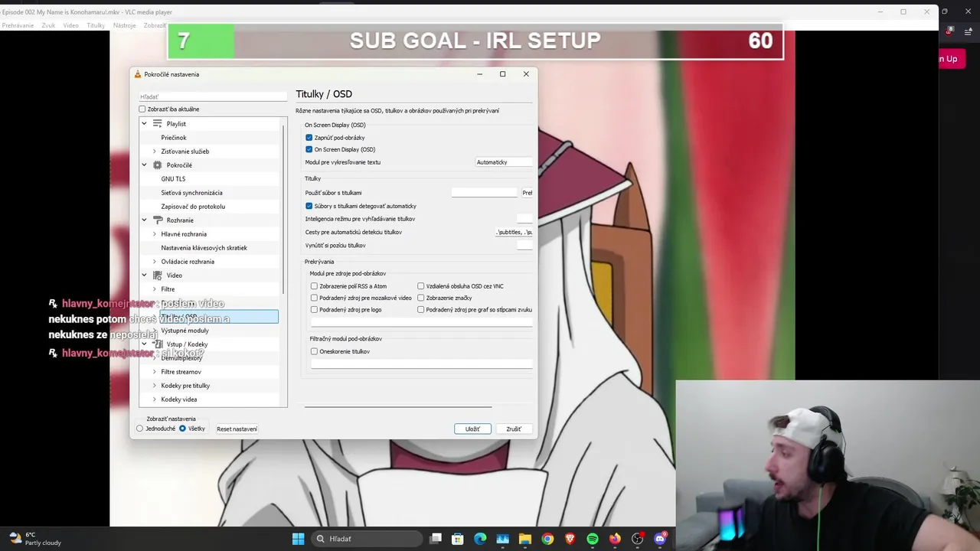Enable Podradený zdroj pre graf so stĺpcami zvuku

point(421,310)
